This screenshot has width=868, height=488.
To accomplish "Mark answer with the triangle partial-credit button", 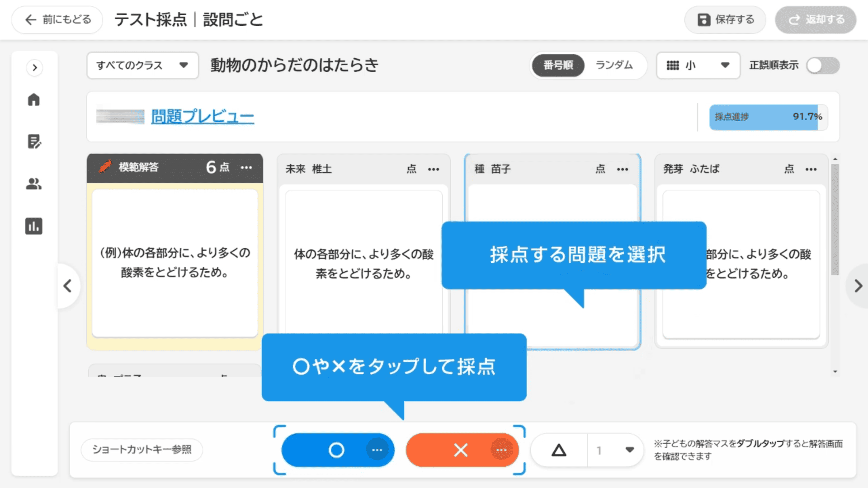I will point(559,450).
